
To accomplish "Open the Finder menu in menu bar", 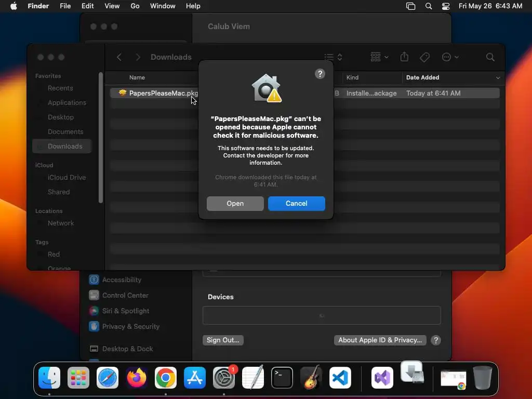I will (x=38, y=6).
